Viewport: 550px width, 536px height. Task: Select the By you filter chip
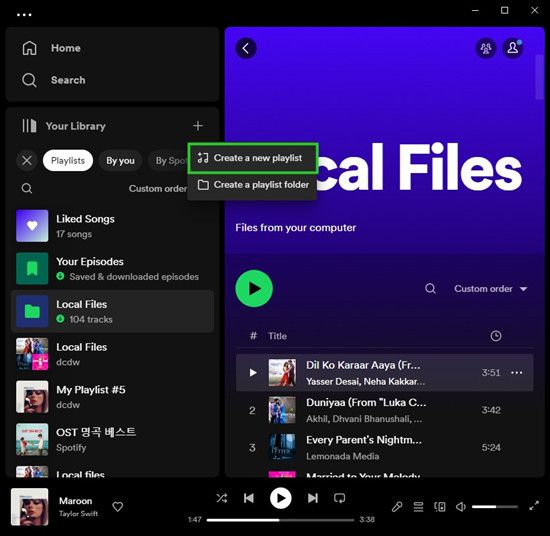pyautogui.click(x=120, y=161)
